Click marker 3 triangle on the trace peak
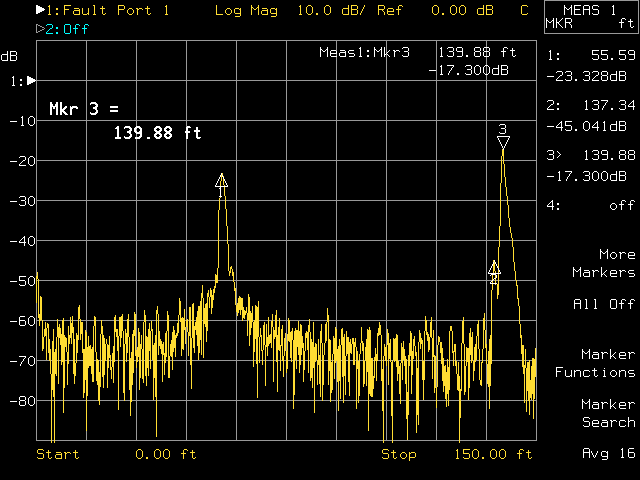The width and height of the screenshot is (640, 480). [503, 142]
